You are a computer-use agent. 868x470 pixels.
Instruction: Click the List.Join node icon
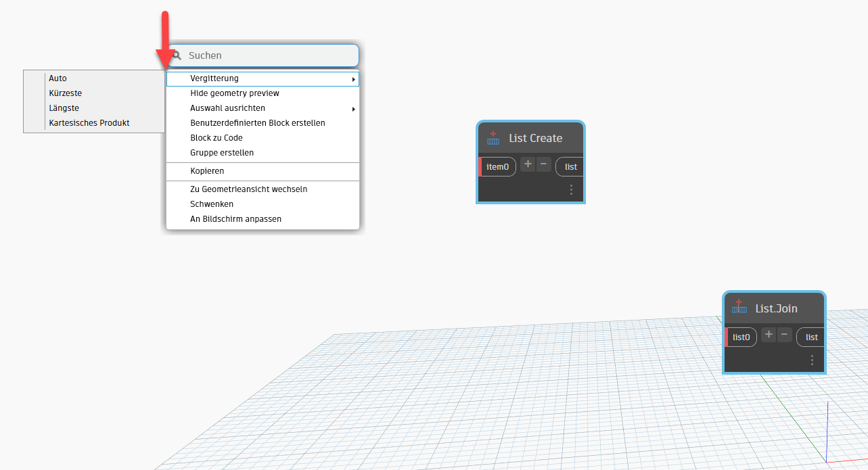pos(739,308)
